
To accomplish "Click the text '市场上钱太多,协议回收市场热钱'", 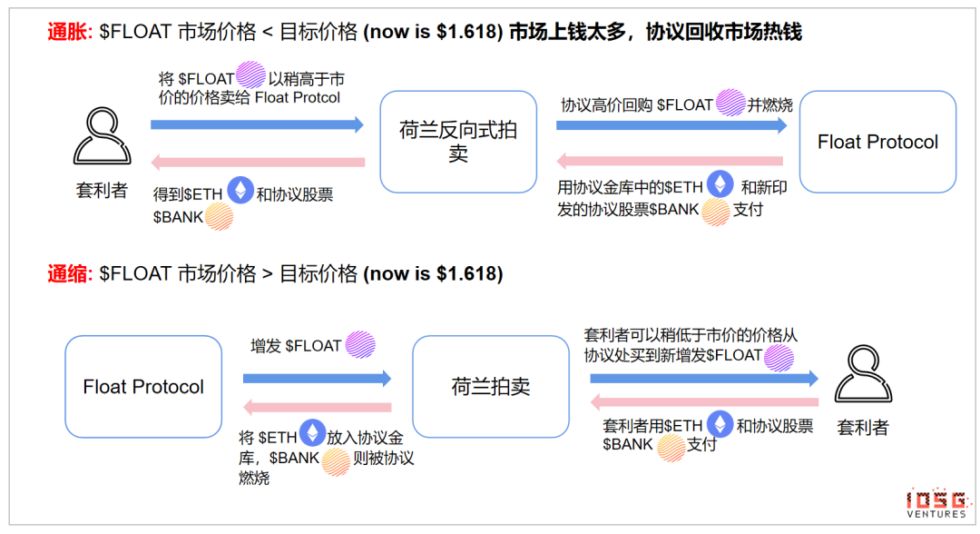I will (655, 31).
